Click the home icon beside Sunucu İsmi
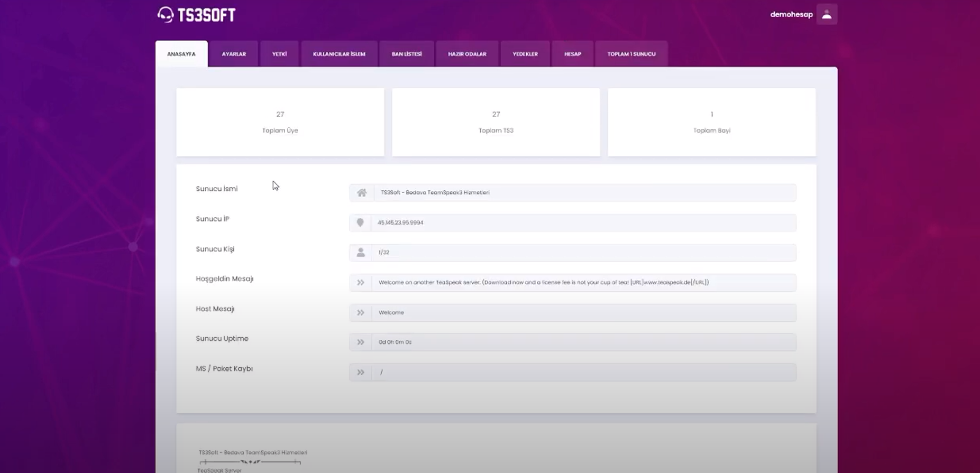 (x=361, y=193)
